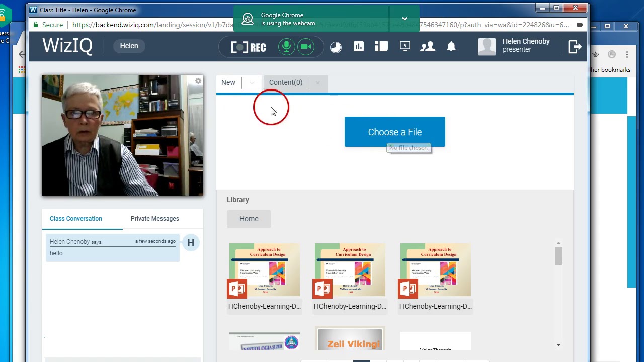644x362 pixels.
Task: Expand the New tab dropdown arrow
Action: 252,83
